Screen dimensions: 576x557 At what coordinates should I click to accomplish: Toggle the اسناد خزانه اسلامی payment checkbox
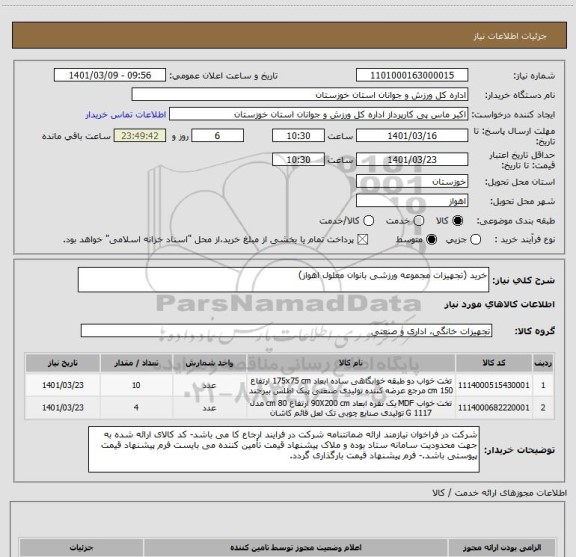[363, 240]
